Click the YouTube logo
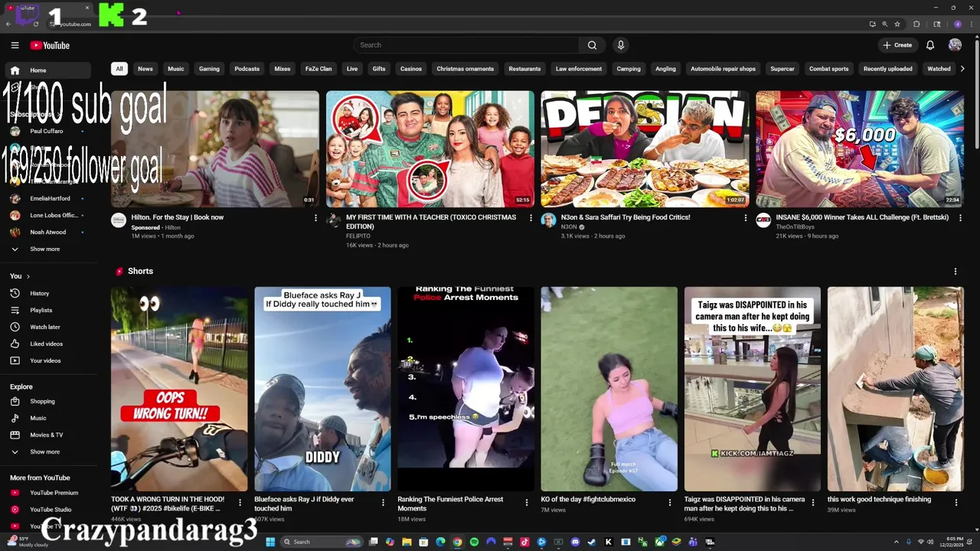The image size is (980, 551). click(50, 45)
